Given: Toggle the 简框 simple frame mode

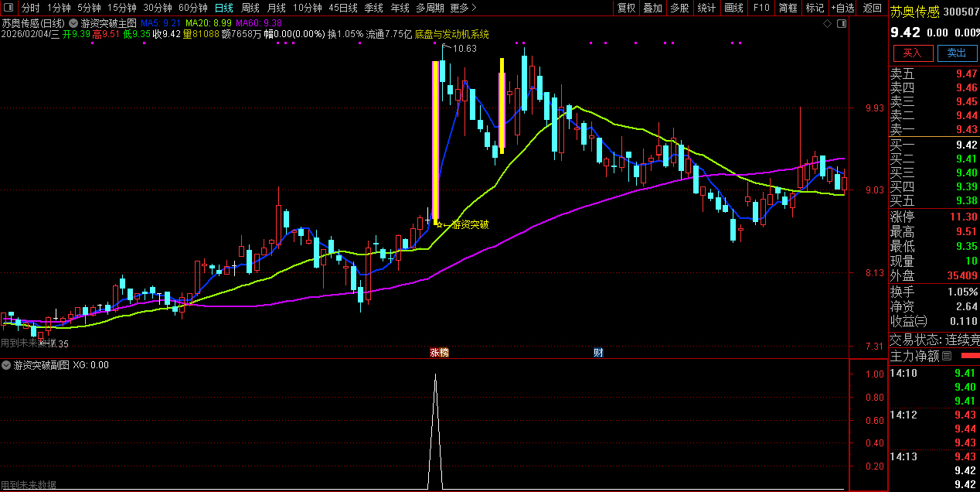Looking at the screenshot, I should (x=788, y=8).
